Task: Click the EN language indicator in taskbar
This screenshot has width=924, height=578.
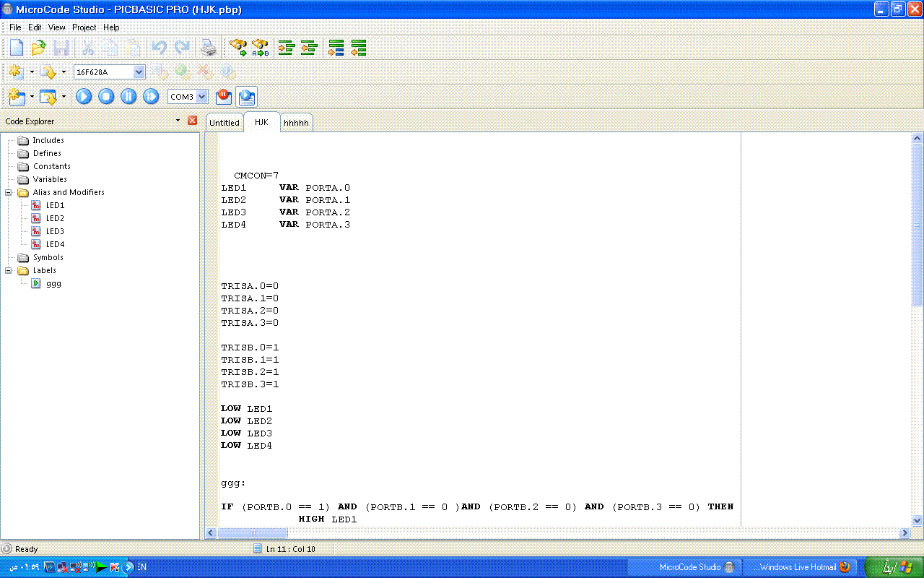Action: pos(141,567)
